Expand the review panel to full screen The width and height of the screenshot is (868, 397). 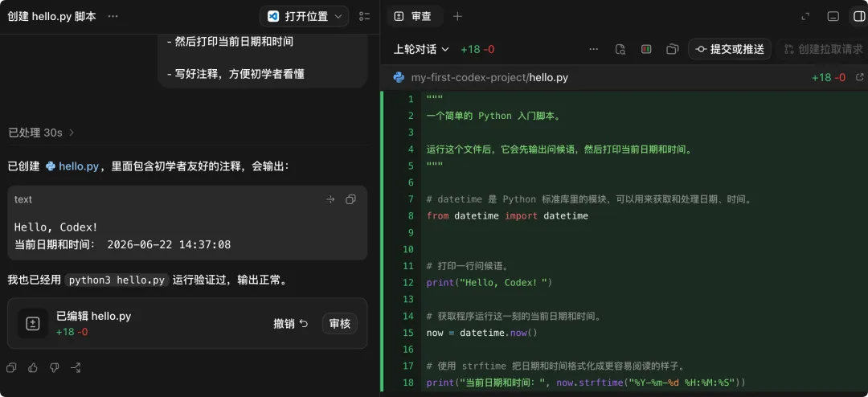(x=805, y=17)
